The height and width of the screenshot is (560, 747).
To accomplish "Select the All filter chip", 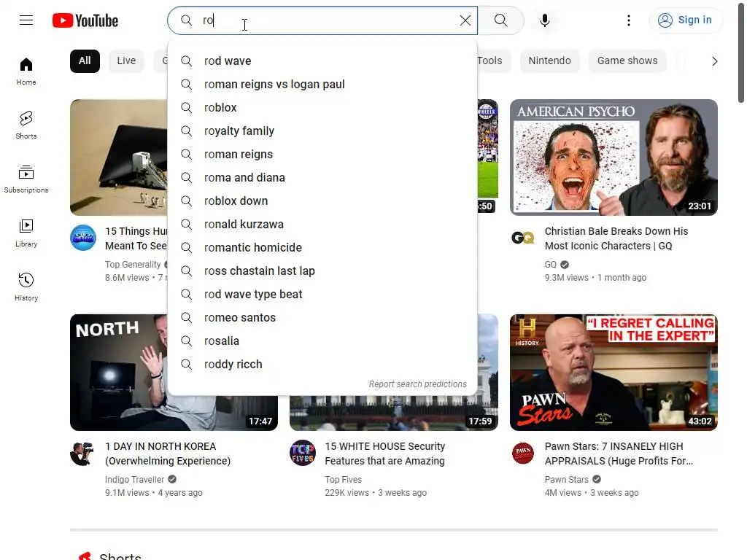I will 85,61.
